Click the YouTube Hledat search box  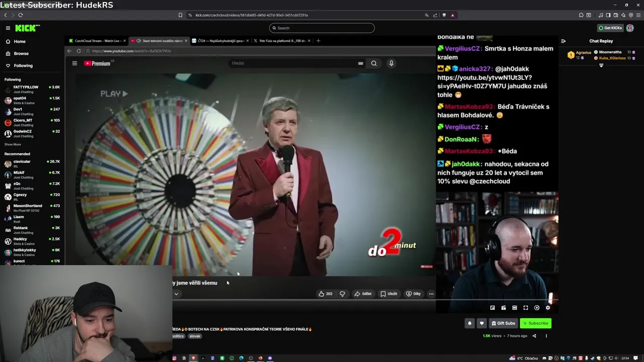click(297, 63)
